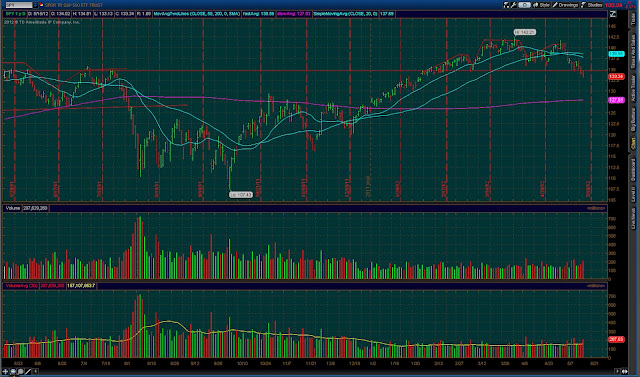Click the MovAvgTwoLines study label
Image resolution: width=640 pixels, height=377 pixels.
pyautogui.click(x=197, y=14)
